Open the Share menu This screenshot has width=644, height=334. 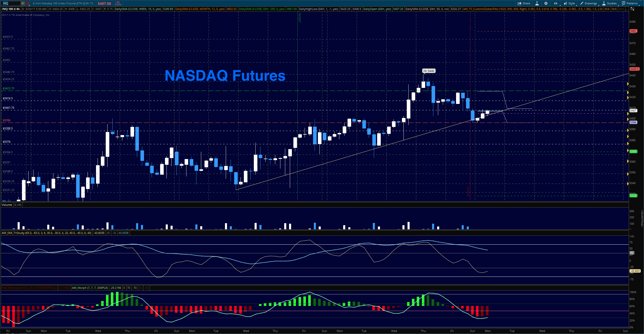[x=524, y=3]
